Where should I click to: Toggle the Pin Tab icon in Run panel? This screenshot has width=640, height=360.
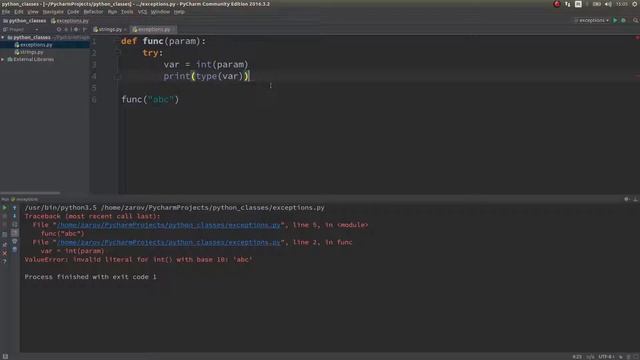tap(4, 244)
